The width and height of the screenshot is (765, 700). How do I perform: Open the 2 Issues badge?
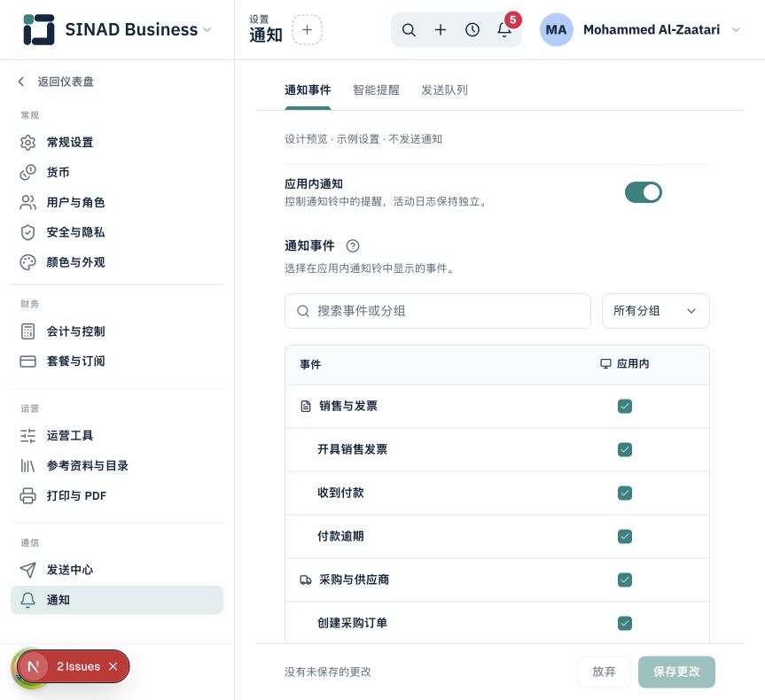pyautogui.click(x=79, y=666)
